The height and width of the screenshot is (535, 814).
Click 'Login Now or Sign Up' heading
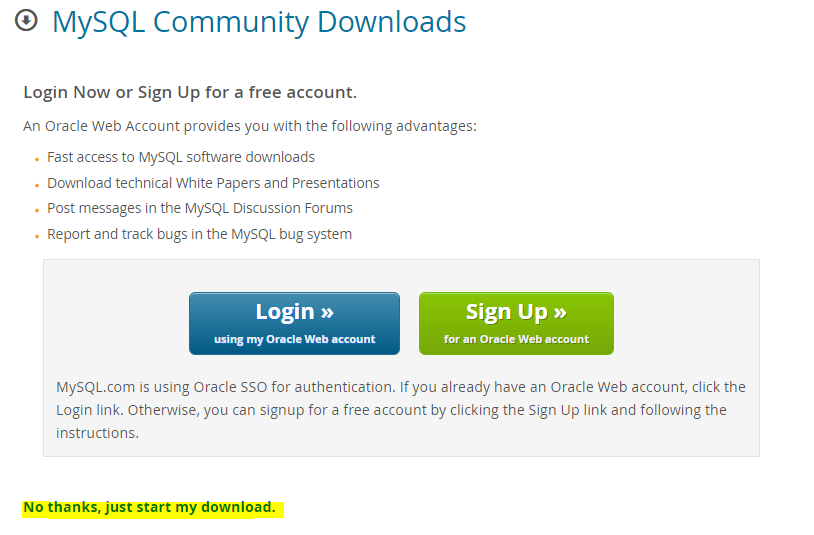coord(190,92)
